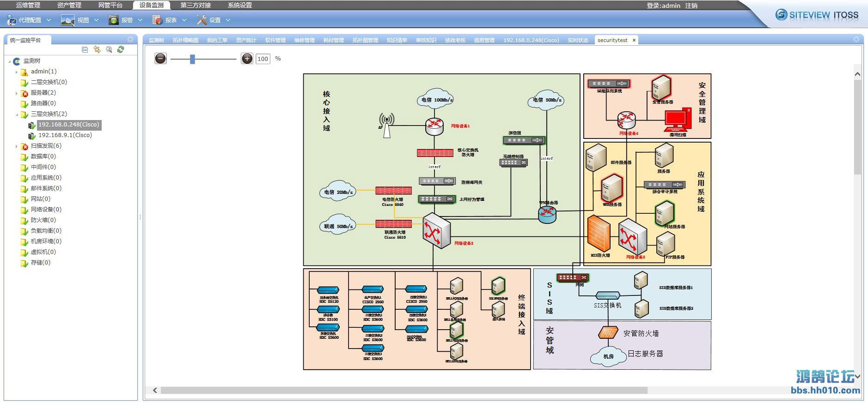Select 192.168.9.1(Cisco) in the tree
The height and width of the screenshot is (403, 868).
[65, 135]
